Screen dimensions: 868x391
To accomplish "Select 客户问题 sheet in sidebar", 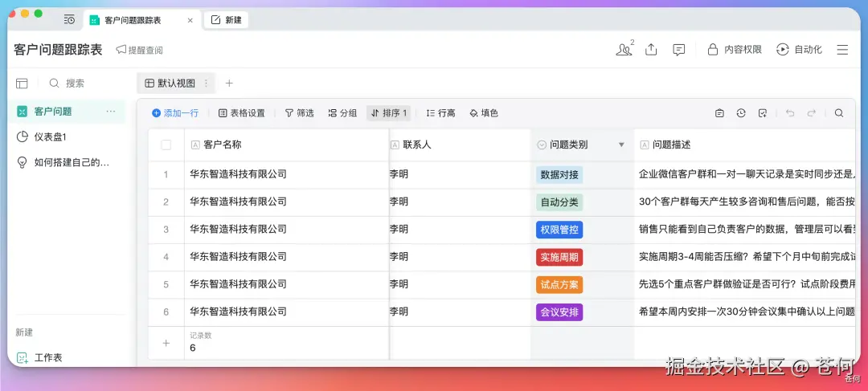I will click(x=67, y=111).
